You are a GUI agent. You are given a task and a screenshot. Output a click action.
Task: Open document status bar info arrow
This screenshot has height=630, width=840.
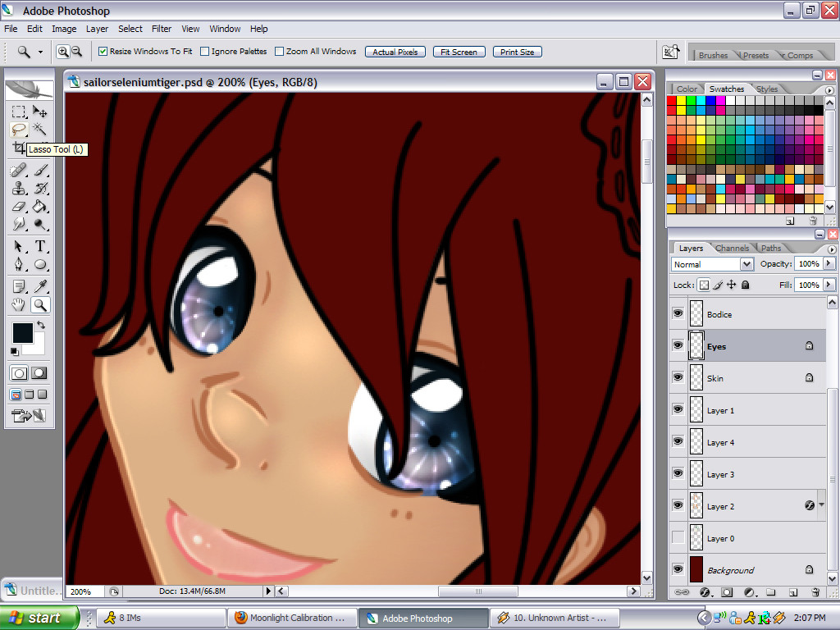269,591
